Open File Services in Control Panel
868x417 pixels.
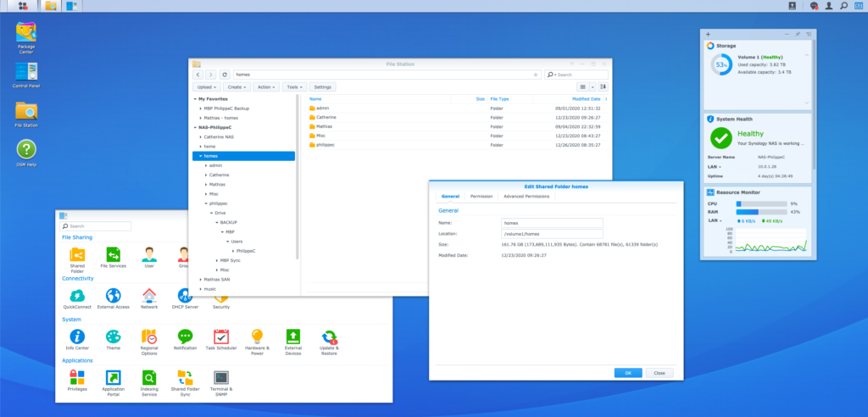coord(113,258)
